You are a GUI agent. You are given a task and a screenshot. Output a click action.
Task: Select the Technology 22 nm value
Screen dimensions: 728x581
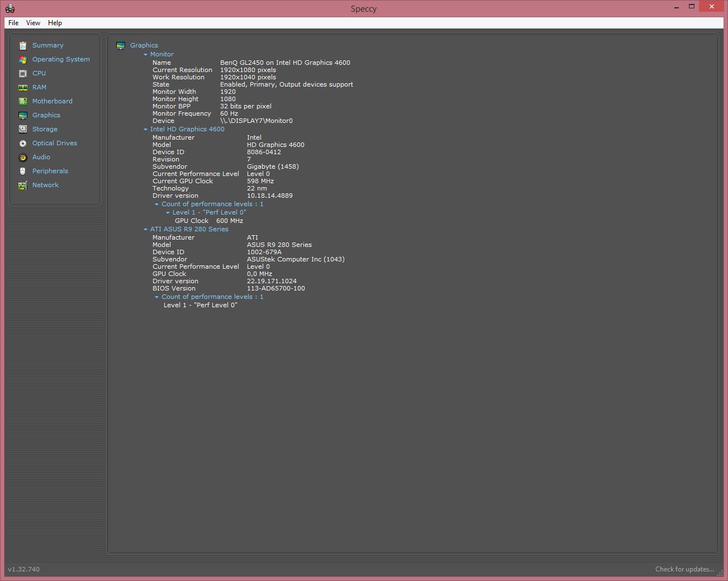point(256,188)
